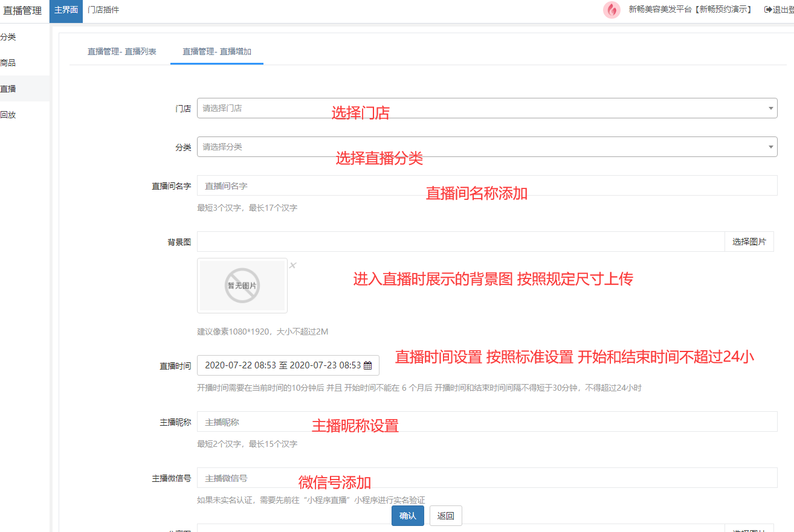Go to 分类 in the sidebar

25,37
